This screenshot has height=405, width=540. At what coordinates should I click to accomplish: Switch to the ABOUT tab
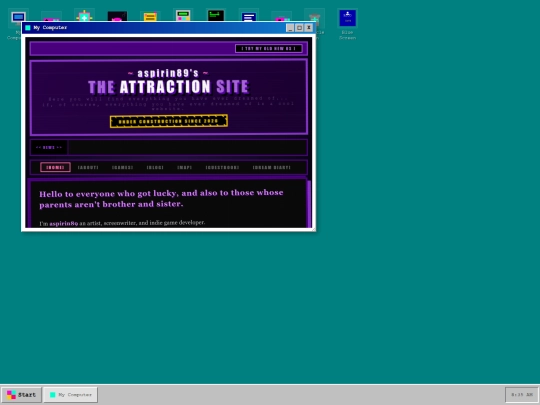point(88,167)
